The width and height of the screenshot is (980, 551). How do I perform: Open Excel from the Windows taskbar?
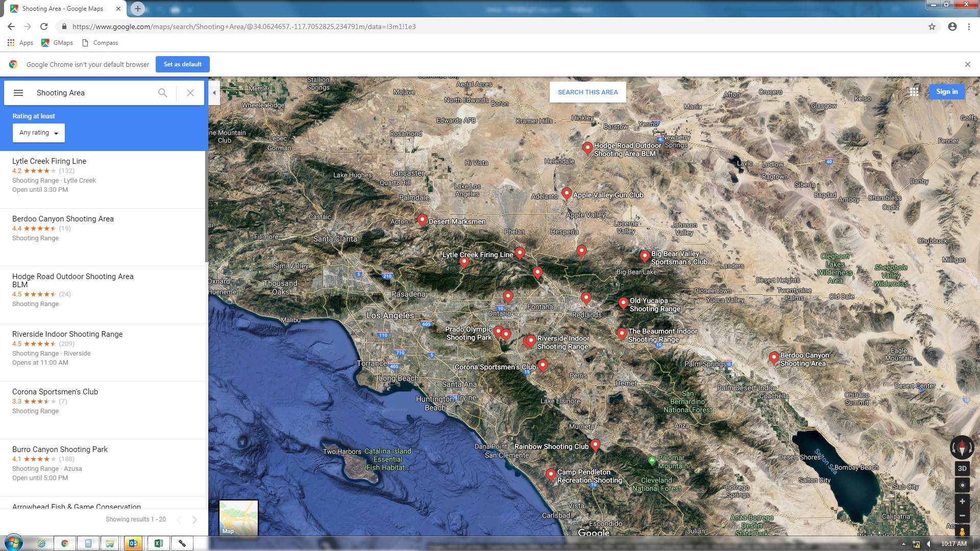point(158,543)
